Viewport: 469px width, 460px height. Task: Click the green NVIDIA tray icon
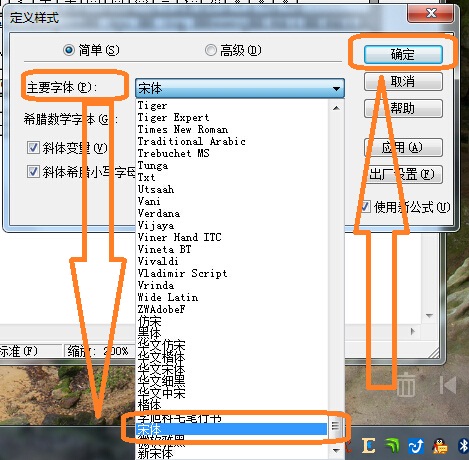pyautogui.click(x=392, y=446)
